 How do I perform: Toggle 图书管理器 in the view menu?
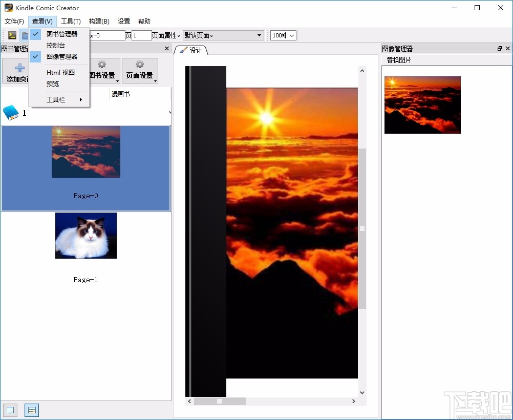[x=59, y=34]
